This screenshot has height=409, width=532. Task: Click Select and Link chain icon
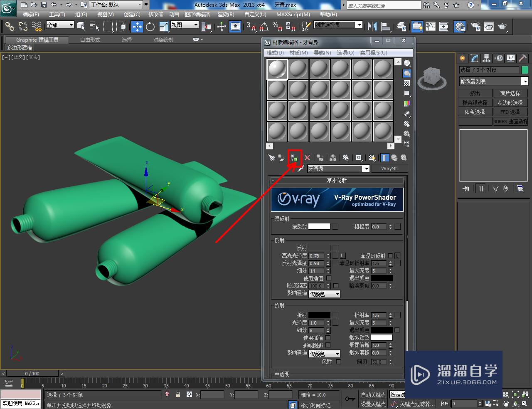[9, 27]
